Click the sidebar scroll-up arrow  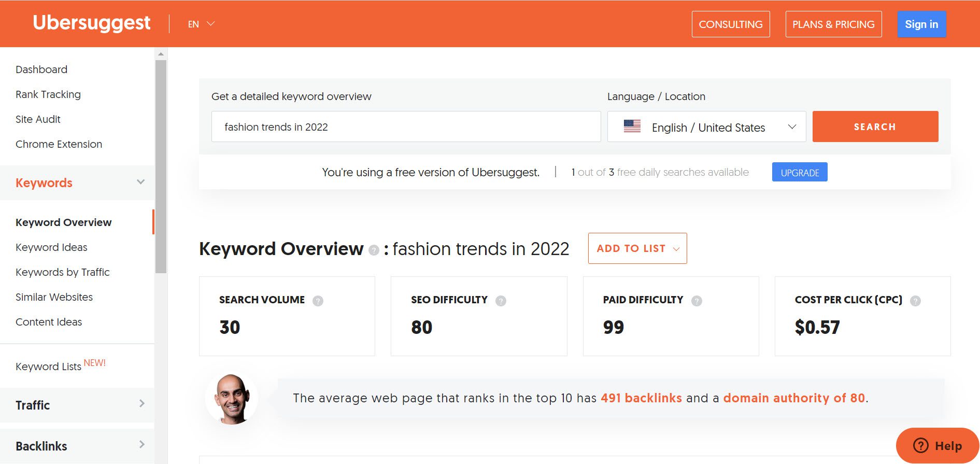tap(161, 54)
